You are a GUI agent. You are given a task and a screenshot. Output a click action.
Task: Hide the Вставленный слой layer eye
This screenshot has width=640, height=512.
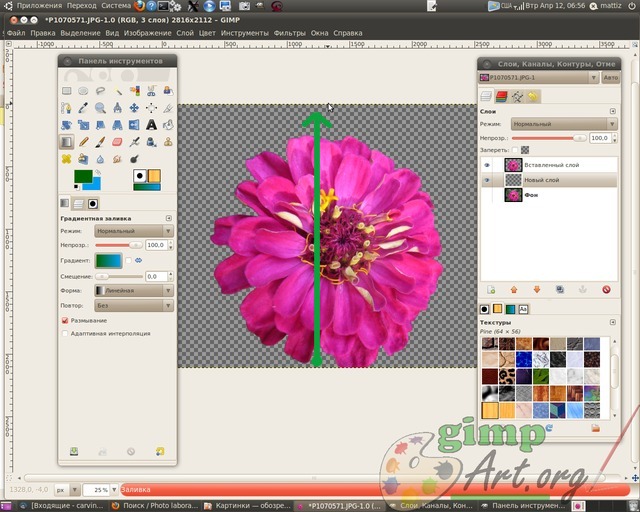pyautogui.click(x=487, y=165)
